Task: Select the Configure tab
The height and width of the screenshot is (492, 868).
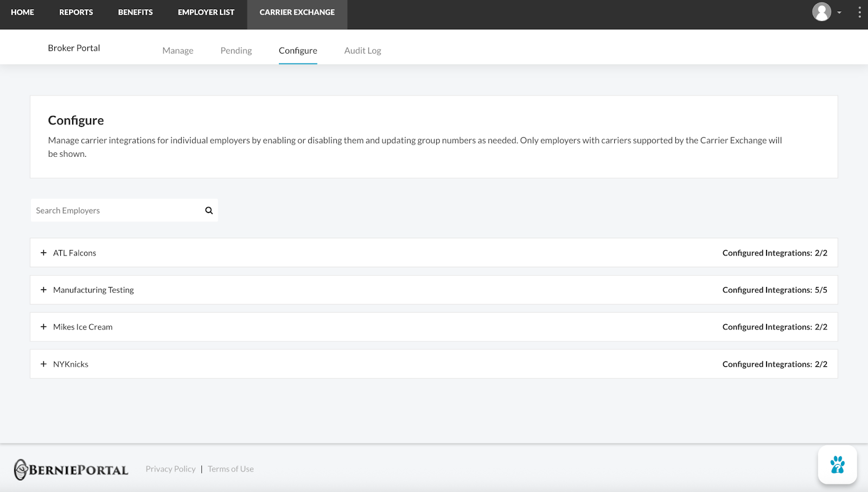Action: point(298,50)
